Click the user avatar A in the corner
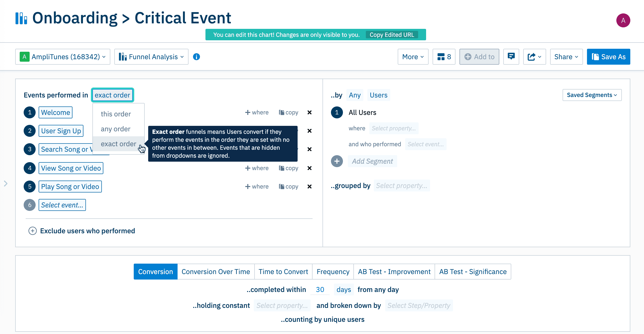The width and height of the screenshot is (644, 334). pos(623,20)
